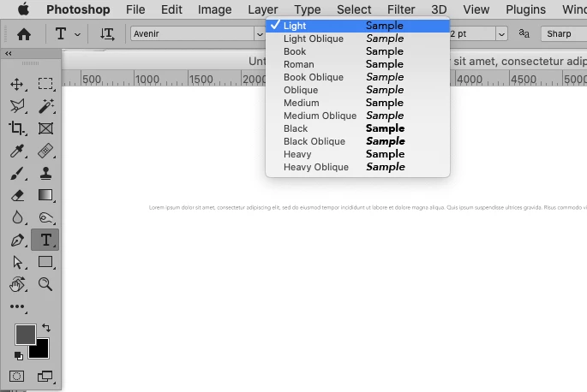Select the Hand tool

tap(17, 284)
